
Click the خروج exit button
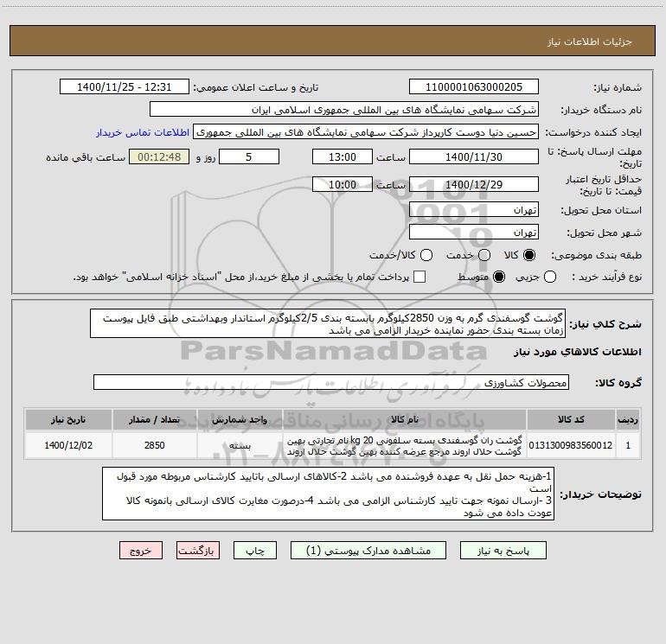[141, 551]
